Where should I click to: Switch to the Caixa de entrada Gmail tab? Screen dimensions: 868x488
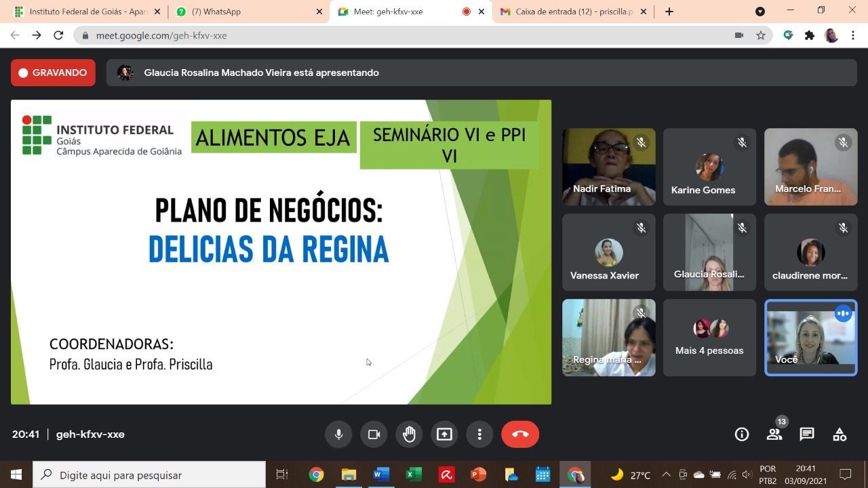[x=570, y=12]
